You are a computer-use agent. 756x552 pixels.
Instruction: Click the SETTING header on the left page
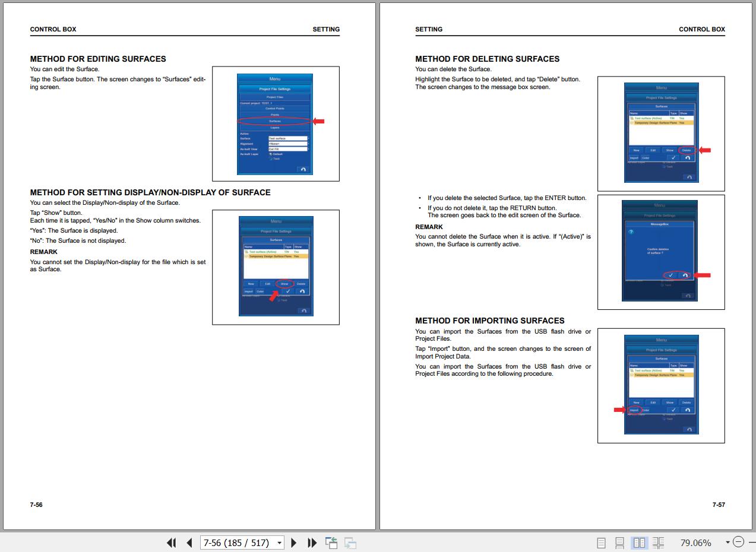coord(326,29)
